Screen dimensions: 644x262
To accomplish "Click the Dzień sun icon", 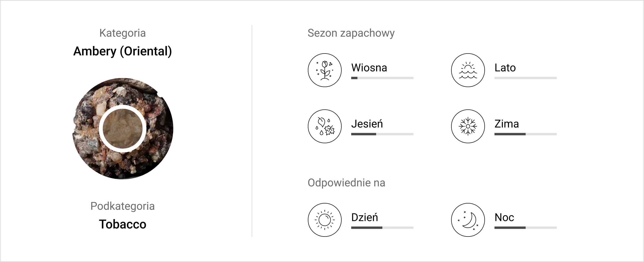I will [x=324, y=220].
